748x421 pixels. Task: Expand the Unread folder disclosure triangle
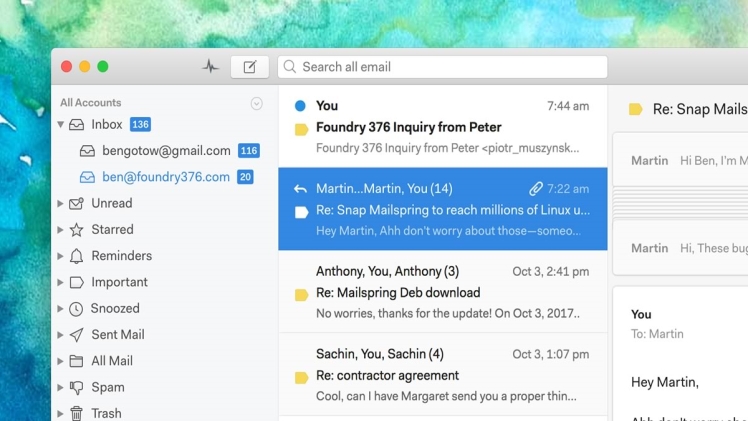tap(61, 204)
